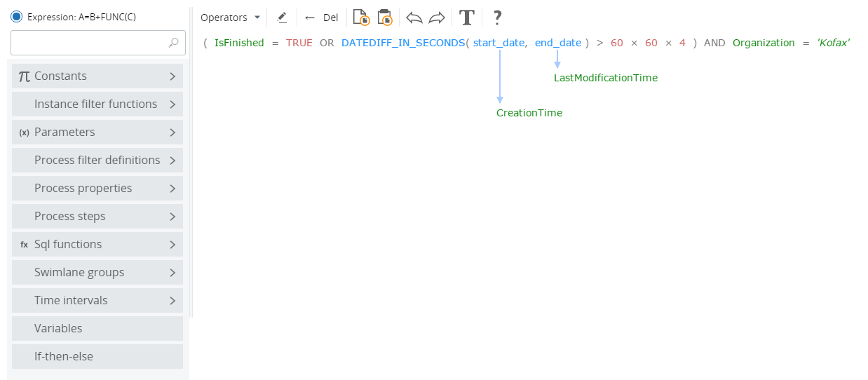Click the fx Sql functions icon
Image resolution: width=868 pixels, height=380 pixels.
coord(24,244)
